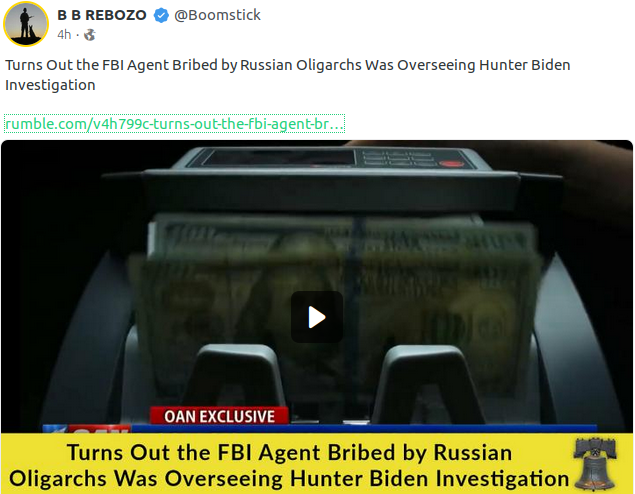Viewport: 635px width, 494px height.
Task: Click the money counter video thumbnail
Action: [x=317, y=287]
